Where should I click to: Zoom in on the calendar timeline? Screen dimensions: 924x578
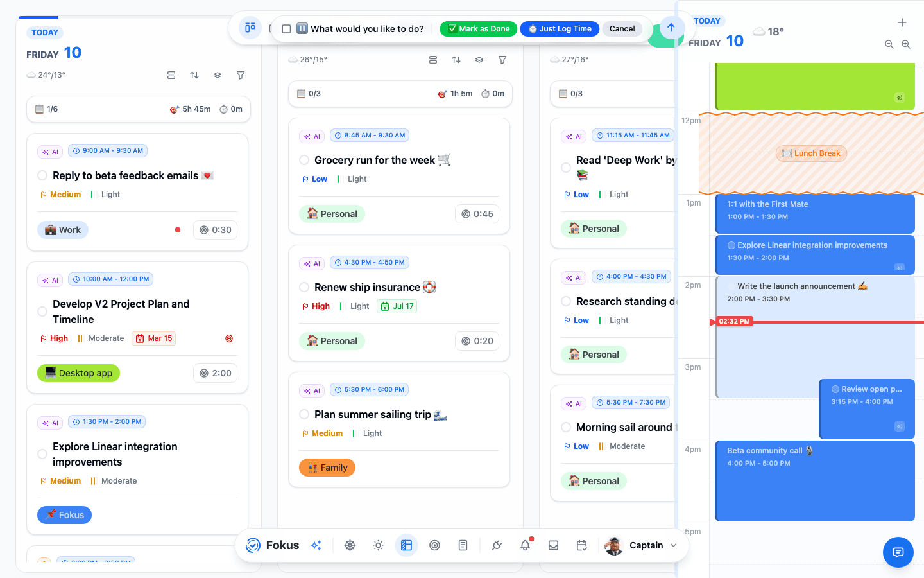click(x=906, y=44)
